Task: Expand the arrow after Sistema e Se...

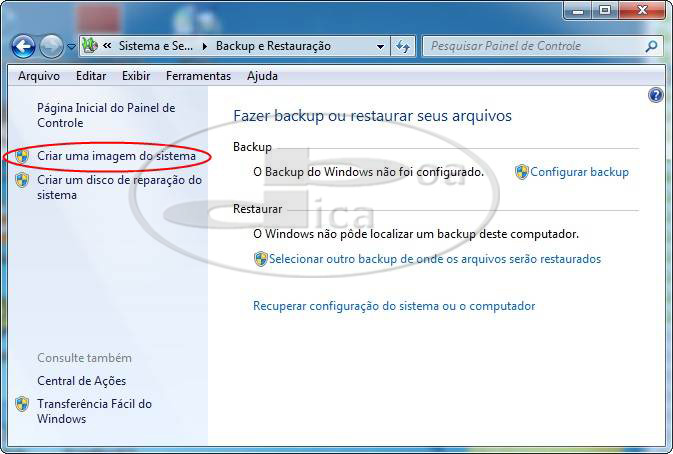Action: (x=205, y=46)
